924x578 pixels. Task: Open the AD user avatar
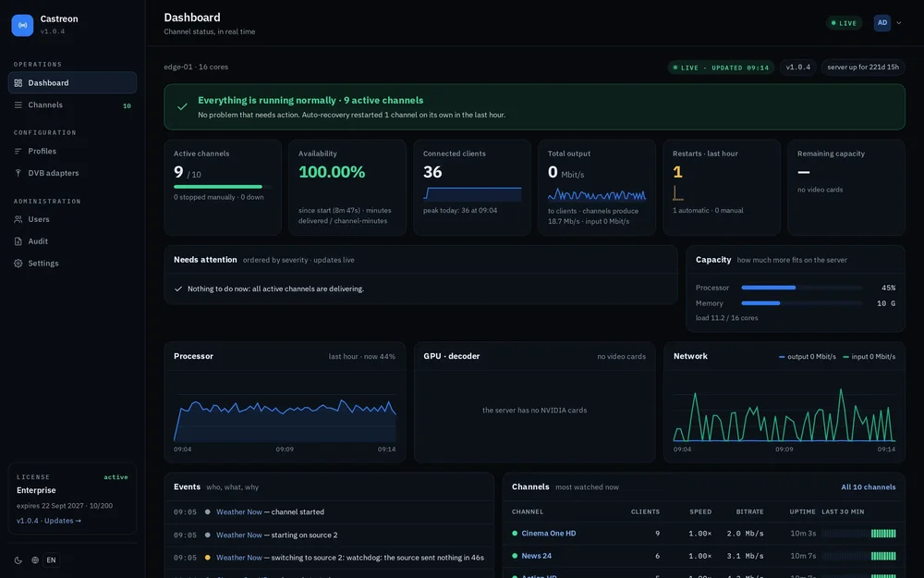pos(882,23)
